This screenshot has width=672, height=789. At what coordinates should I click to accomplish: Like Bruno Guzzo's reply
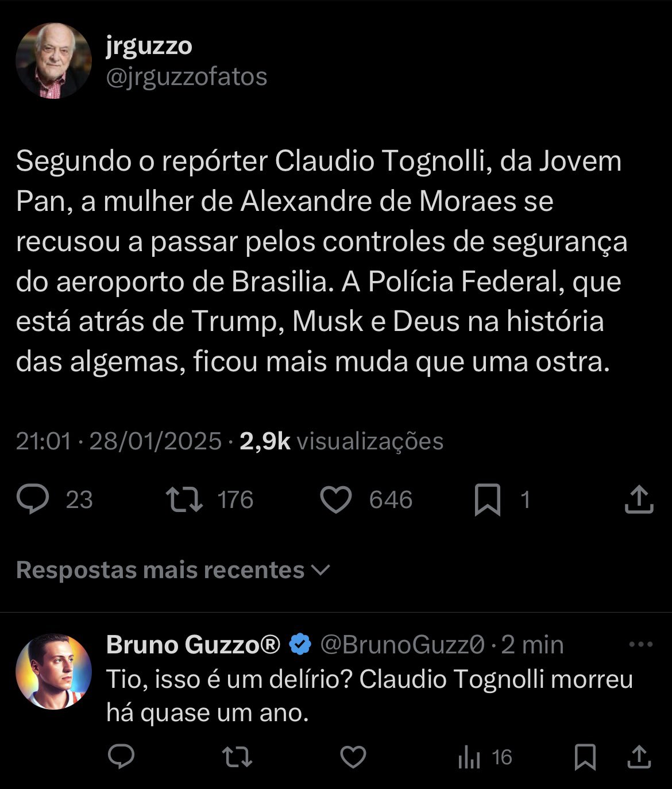click(353, 757)
